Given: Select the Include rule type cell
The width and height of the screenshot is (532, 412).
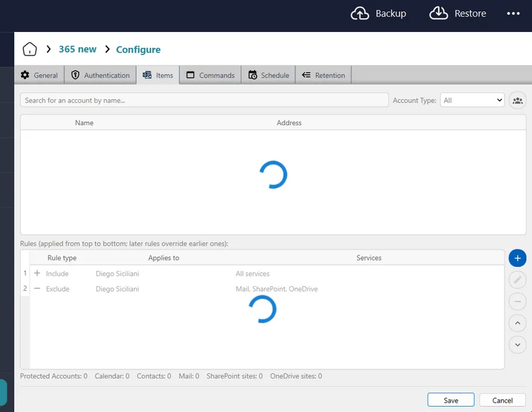Looking at the screenshot, I should tap(57, 274).
